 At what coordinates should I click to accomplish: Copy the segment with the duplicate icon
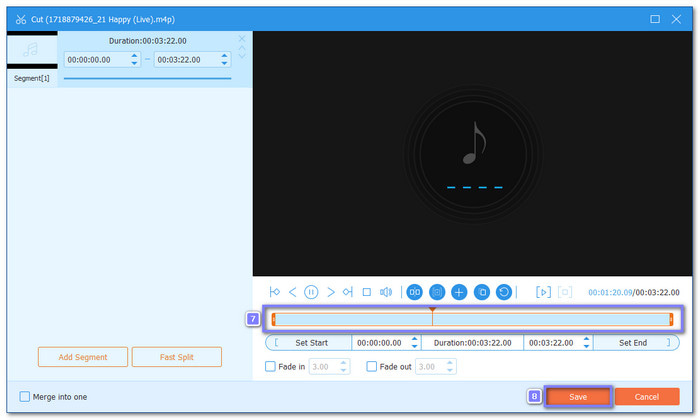coord(482,292)
